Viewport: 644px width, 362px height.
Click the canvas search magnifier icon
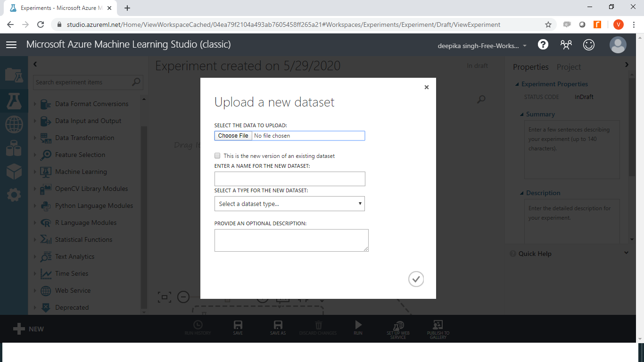click(x=481, y=99)
